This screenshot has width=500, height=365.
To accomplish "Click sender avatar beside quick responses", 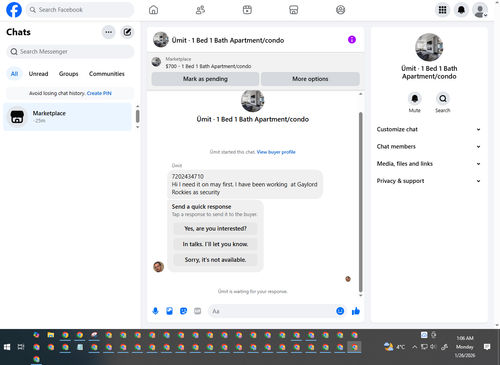I will coord(158,267).
